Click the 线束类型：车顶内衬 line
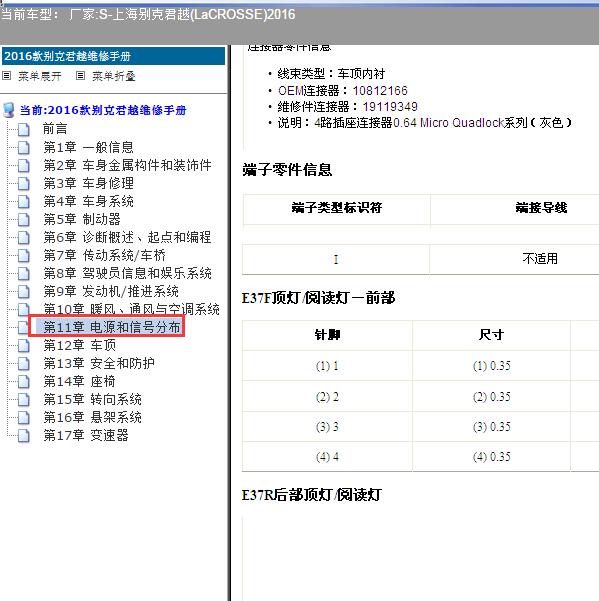The width and height of the screenshot is (599, 601). (x=331, y=74)
